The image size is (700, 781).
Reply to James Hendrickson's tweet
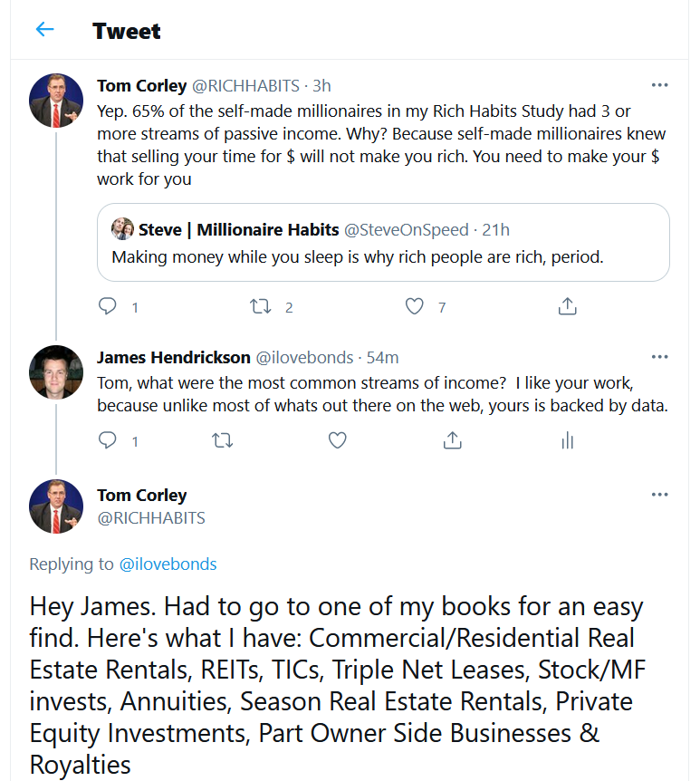(108, 440)
